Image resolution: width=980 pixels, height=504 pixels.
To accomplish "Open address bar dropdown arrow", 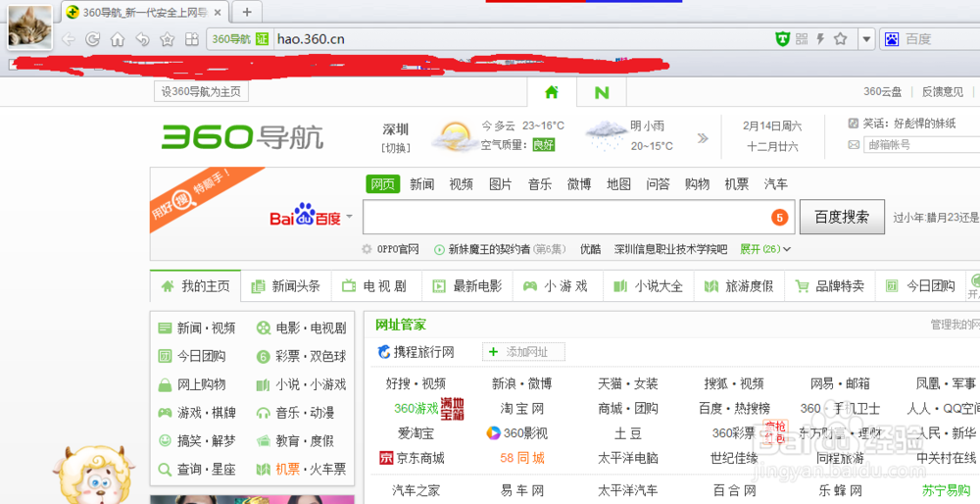I will 865,39.
